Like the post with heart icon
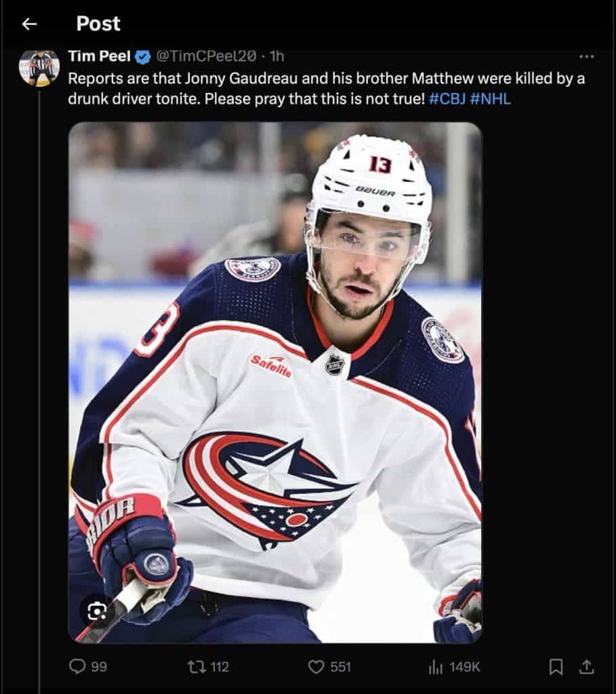This screenshot has width=616, height=694. coord(316,667)
